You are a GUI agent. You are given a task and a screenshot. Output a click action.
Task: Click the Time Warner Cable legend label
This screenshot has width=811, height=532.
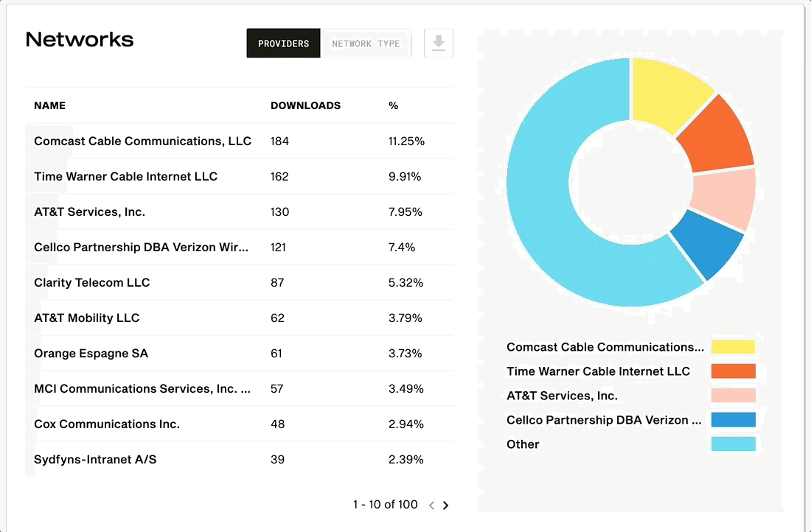point(599,371)
